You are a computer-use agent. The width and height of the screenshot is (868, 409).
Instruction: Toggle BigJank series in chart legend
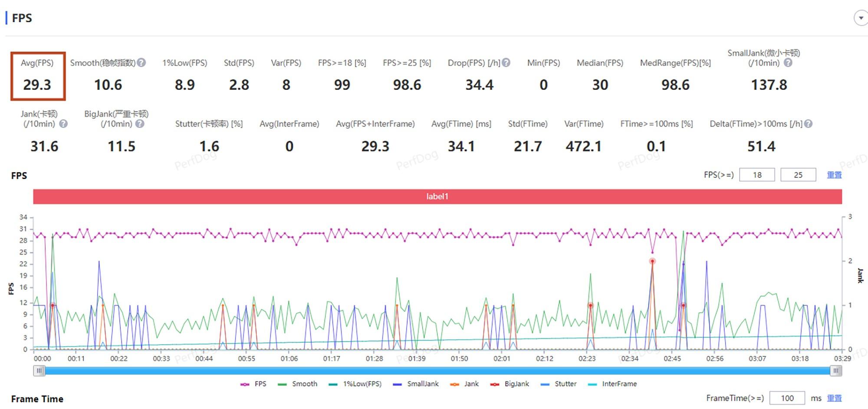(510, 384)
